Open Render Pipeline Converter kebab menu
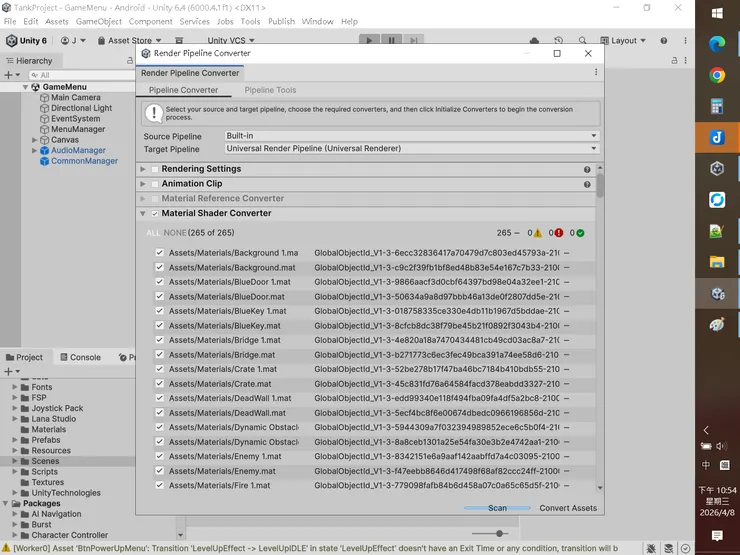The width and height of the screenshot is (740, 555). tap(596, 72)
